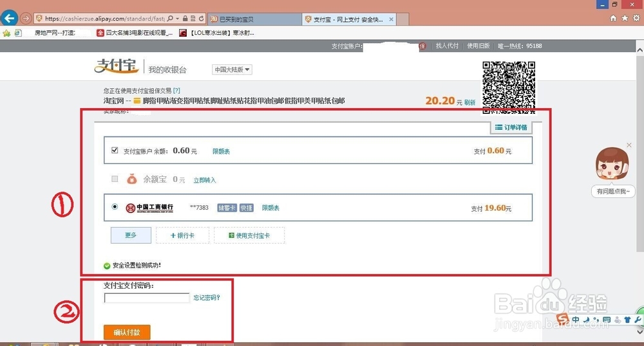
Task: Click the browser forward arrow
Action: pos(26,19)
